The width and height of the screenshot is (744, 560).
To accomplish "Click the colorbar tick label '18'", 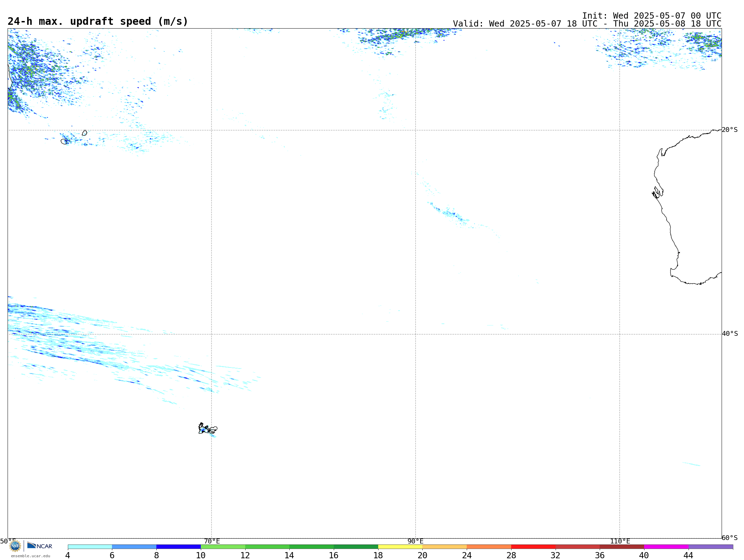I will tap(378, 556).
